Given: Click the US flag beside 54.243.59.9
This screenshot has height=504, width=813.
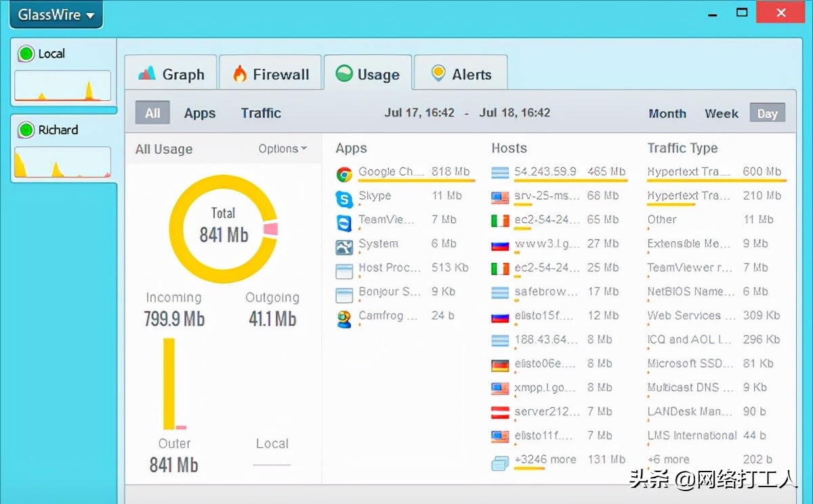Looking at the screenshot, I should 499,172.
